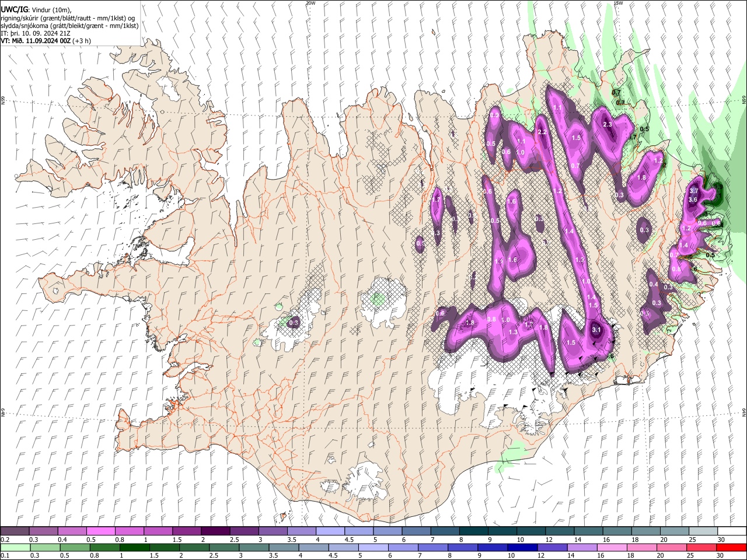This screenshot has height=560, width=747.
Task: Click the 3.7 precipitation value near east coast
Action: coord(694,191)
